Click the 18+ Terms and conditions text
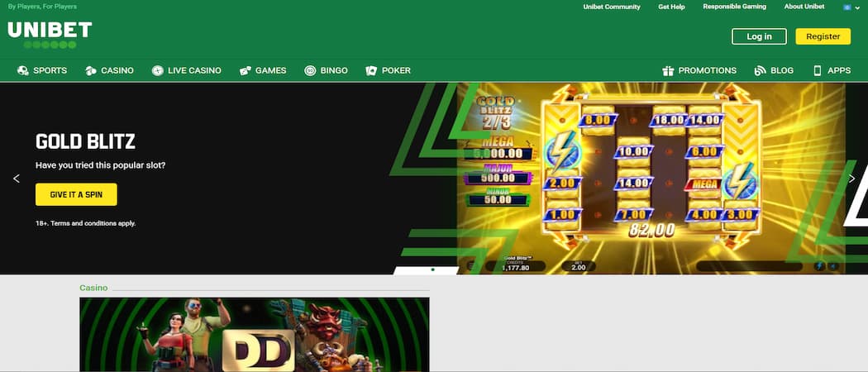Image resolution: width=868 pixels, height=372 pixels. point(86,223)
